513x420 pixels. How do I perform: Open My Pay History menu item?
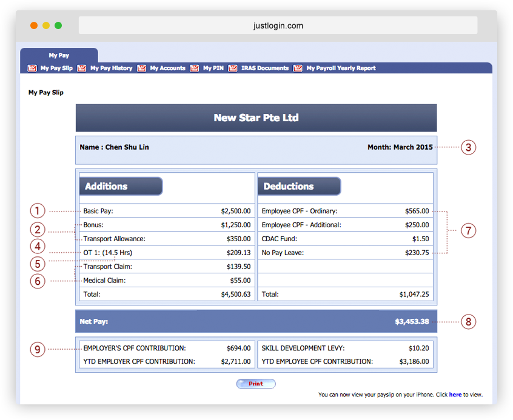click(111, 68)
